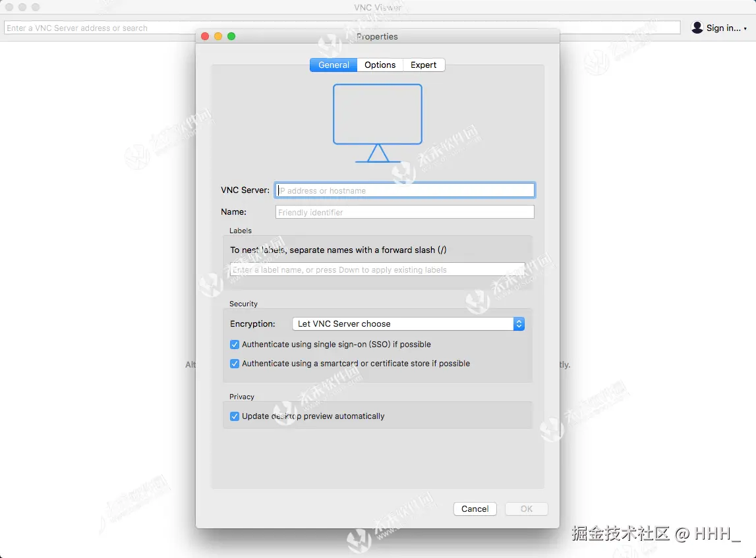Image resolution: width=756 pixels, height=558 pixels.
Task: Close the Properties dialog with red button
Action: click(x=205, y=36)
